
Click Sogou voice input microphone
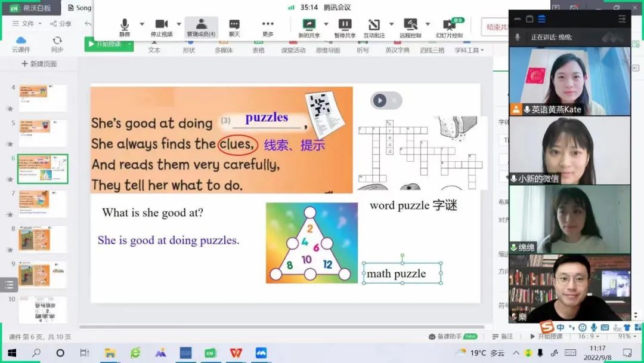[x=593, y=327]
